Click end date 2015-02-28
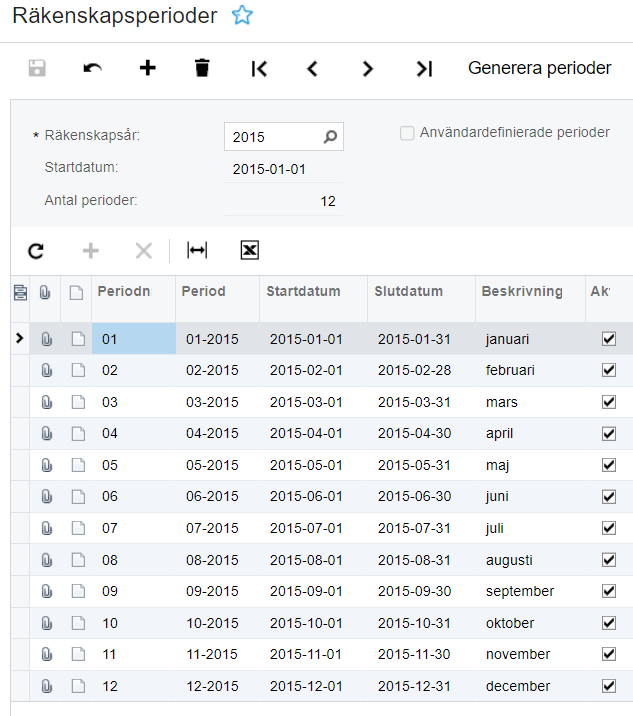This screenshot has width=633, height=716. pos(421,370)
